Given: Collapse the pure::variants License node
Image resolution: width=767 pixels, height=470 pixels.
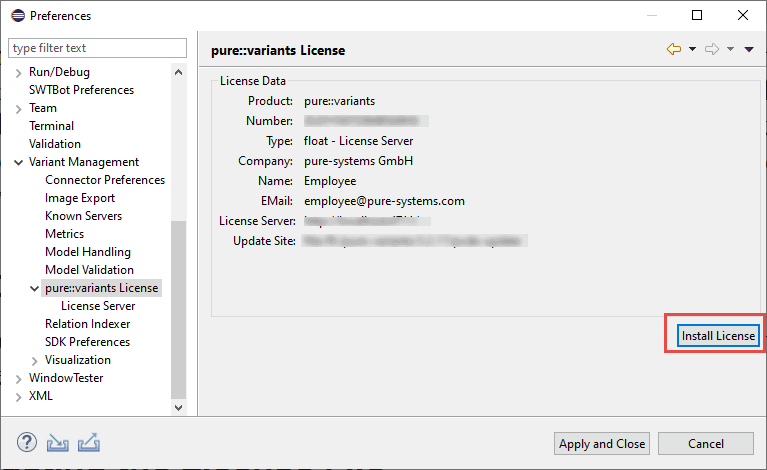Looking at the screenshot, I should (35, 288).
